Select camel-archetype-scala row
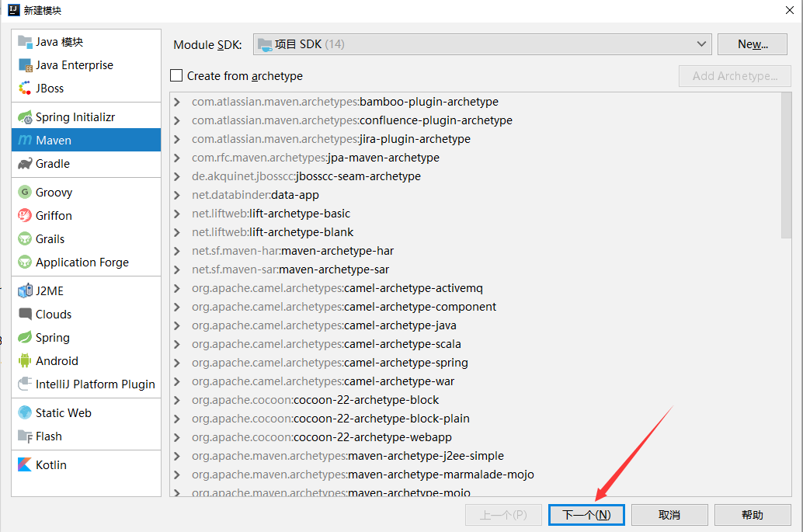 coord(475,344)
